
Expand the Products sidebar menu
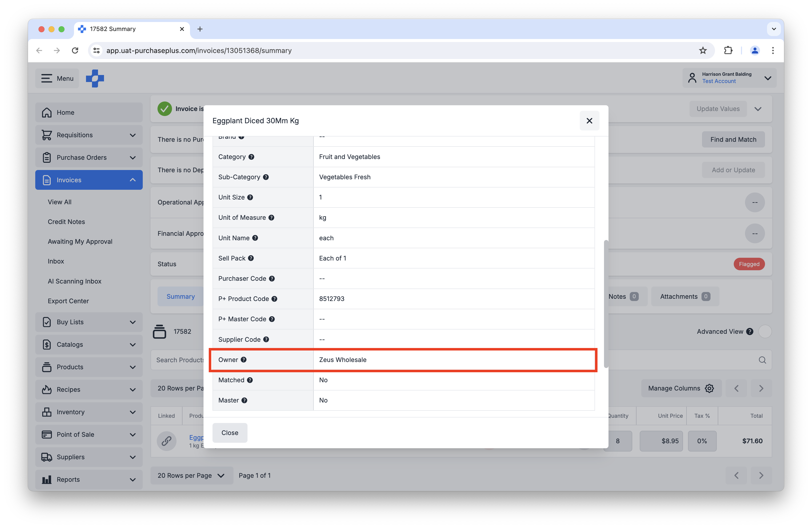pyautogui.click(x=89, y=367)
